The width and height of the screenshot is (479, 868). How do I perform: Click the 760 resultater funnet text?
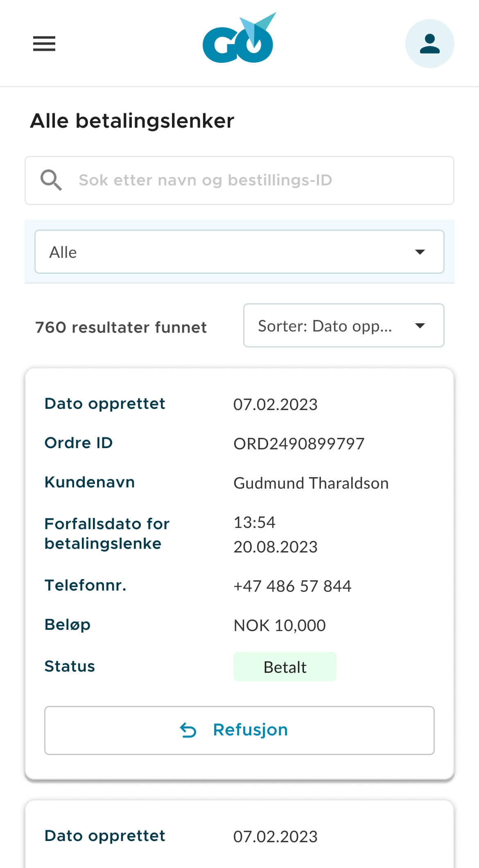(x=121, y=327)
